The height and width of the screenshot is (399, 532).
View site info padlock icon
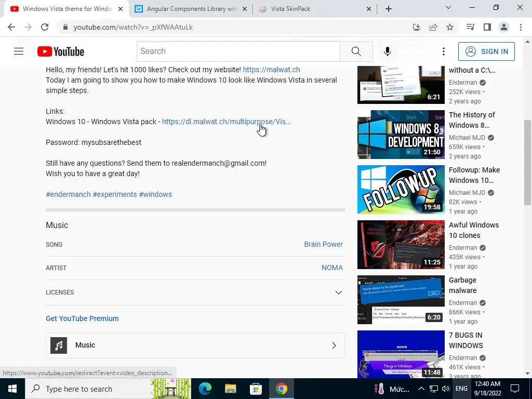coord(65,27)
